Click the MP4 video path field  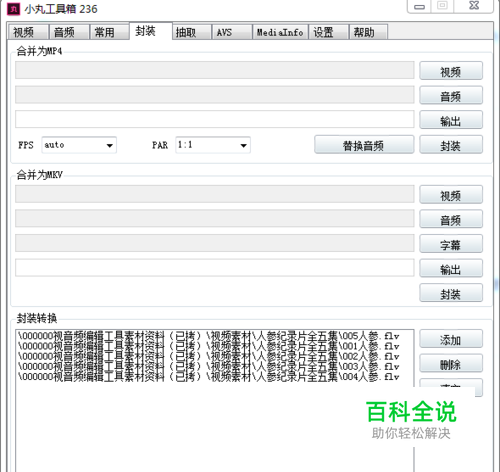coord(215,70)
